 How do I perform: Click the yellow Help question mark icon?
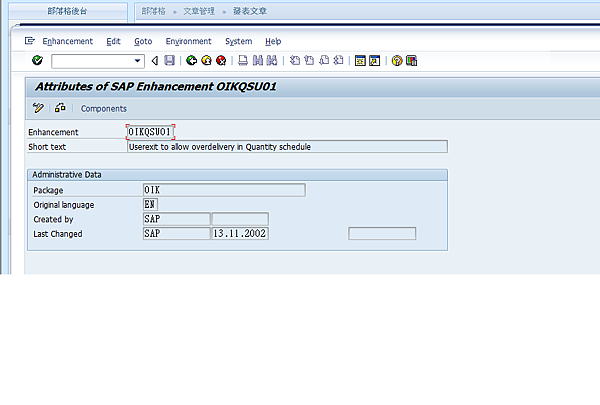click(397, 60)
